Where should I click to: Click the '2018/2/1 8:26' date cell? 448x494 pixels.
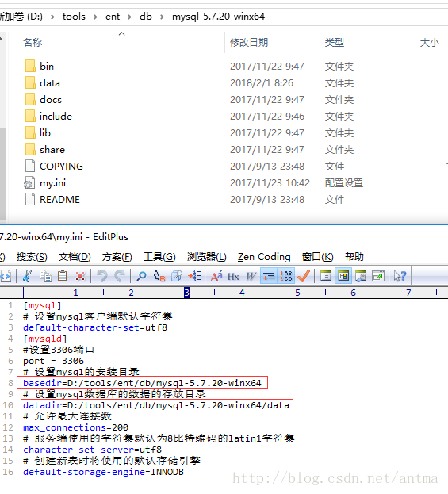pos(262,82)
